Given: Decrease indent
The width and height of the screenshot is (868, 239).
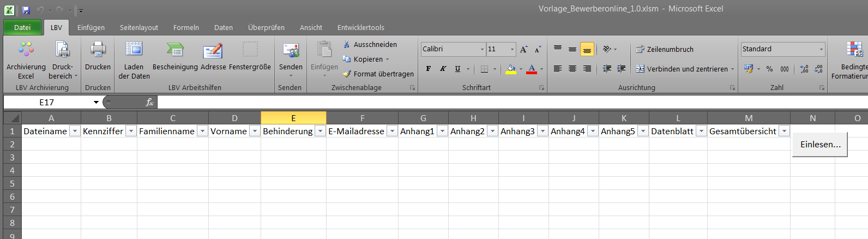Looking at the screenshot, I should [x=607, y=69].
